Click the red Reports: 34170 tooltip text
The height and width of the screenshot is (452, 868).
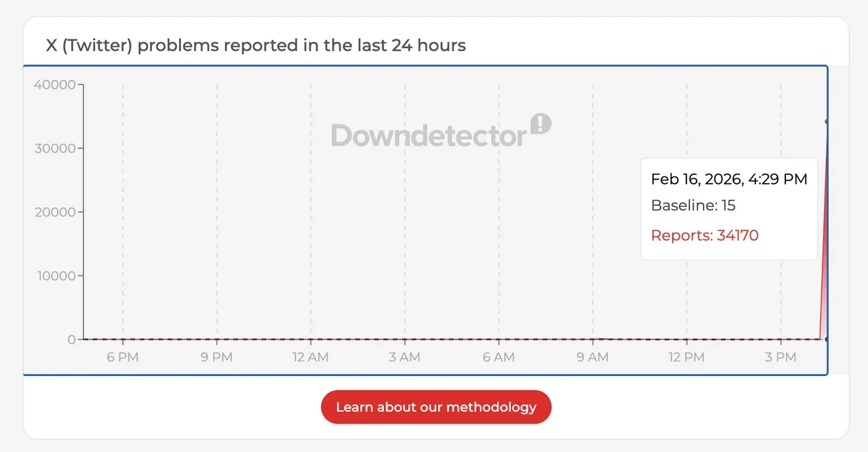pos(705,236)
